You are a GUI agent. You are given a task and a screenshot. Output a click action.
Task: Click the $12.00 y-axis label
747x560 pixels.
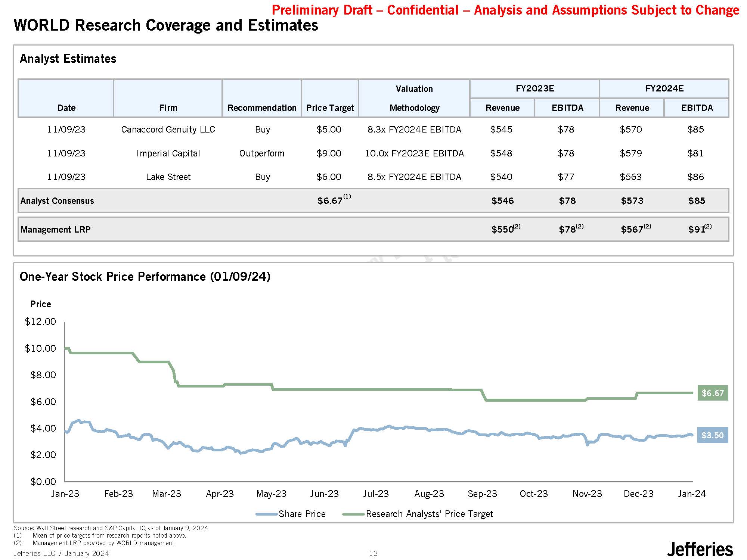click(40, 321)
